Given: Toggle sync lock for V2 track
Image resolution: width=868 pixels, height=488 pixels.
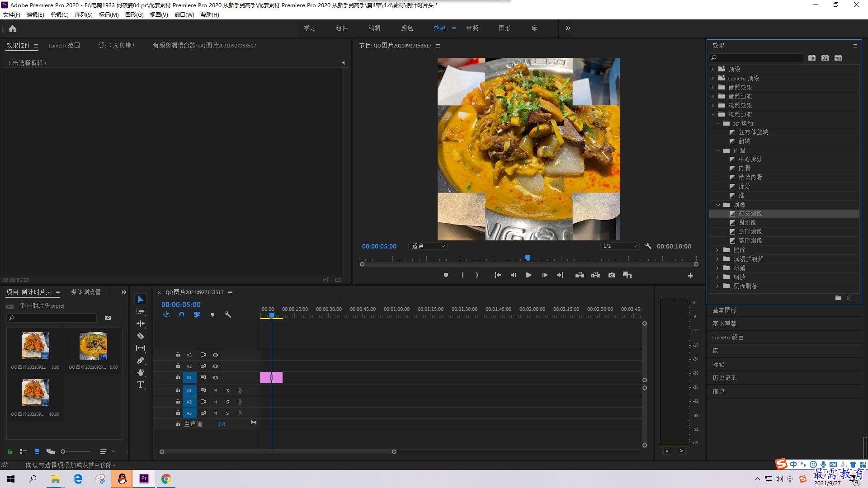Looking at the screenshot, I should click(203, 366).
